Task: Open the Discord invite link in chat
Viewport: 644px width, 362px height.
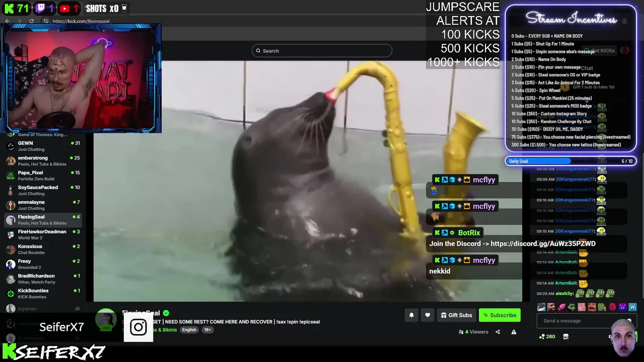Action: (543, 243)
